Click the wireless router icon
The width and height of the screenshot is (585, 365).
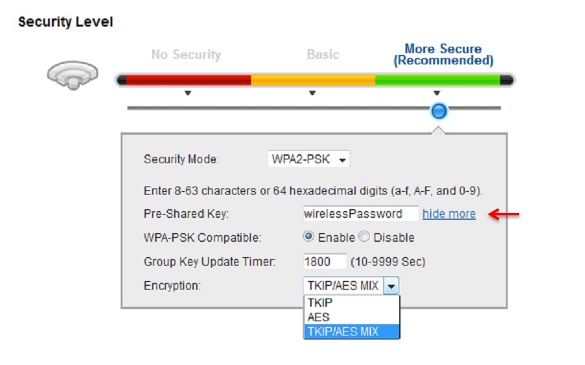tap(73, 75)
